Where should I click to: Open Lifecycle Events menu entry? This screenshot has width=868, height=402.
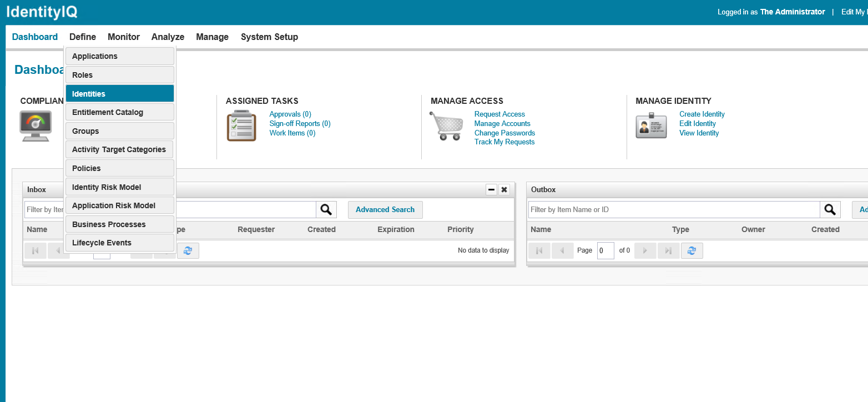pyautogui.click(x=120, y=243)
